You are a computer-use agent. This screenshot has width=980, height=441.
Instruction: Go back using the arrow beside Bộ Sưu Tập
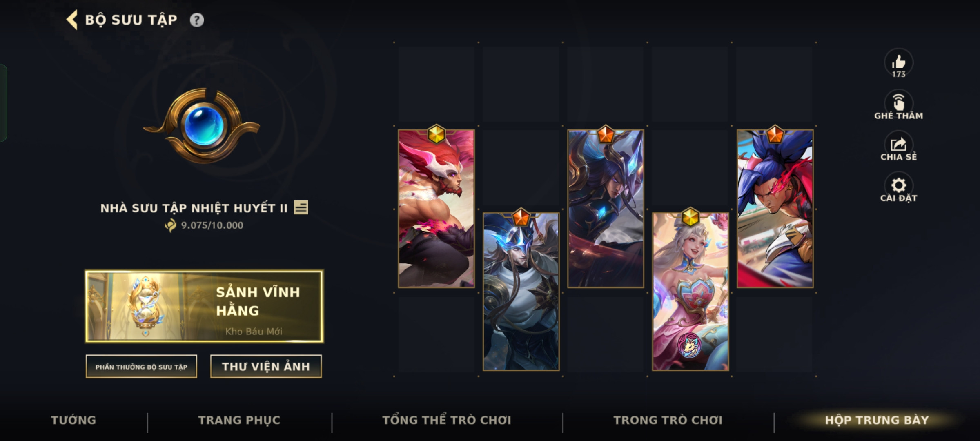pyautogui.click(x=72, y=20)
